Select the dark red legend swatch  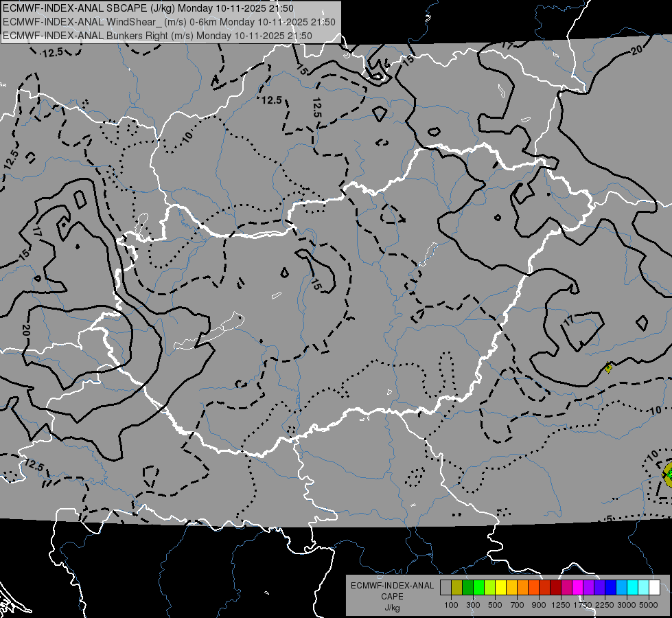556,588
